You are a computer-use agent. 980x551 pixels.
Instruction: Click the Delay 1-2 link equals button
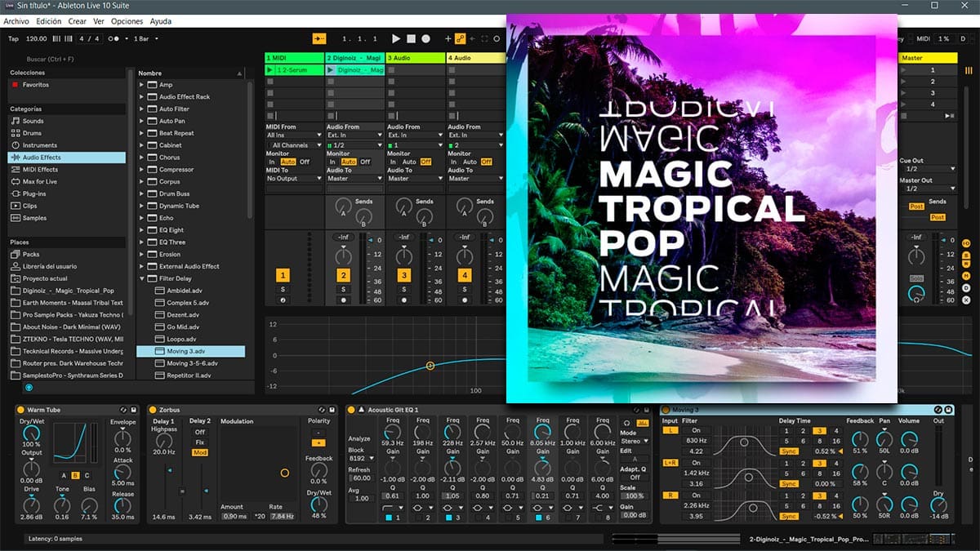click(x=181, y=491)
